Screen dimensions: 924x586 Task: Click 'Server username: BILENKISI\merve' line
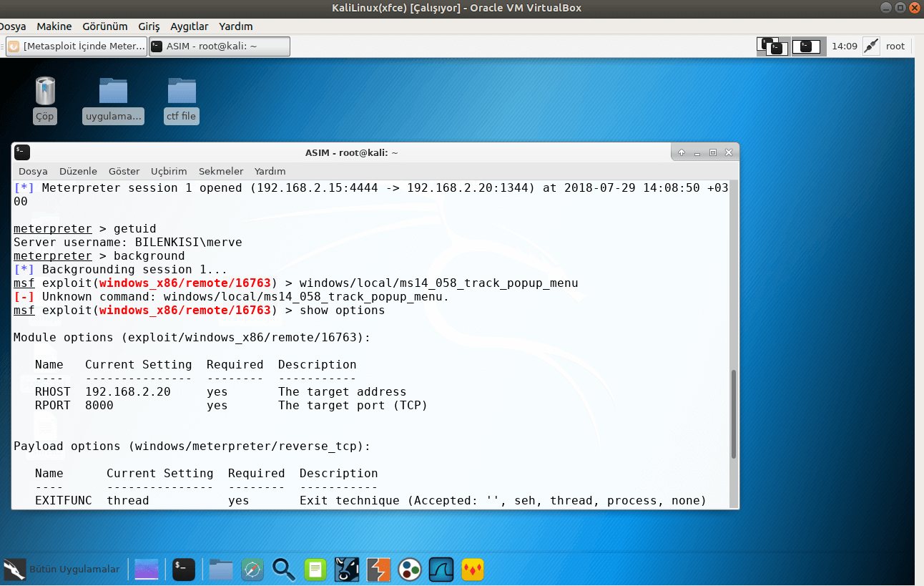128,243
